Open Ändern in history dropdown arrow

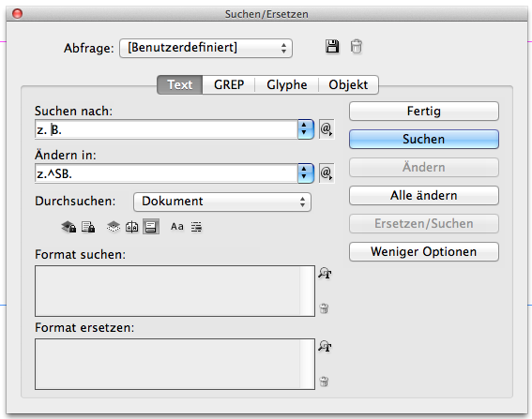(305, 173)
